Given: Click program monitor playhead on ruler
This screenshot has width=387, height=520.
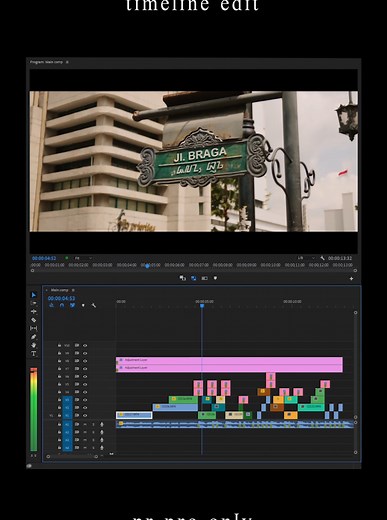Looking at the screenshot, I should pos(147,266).
